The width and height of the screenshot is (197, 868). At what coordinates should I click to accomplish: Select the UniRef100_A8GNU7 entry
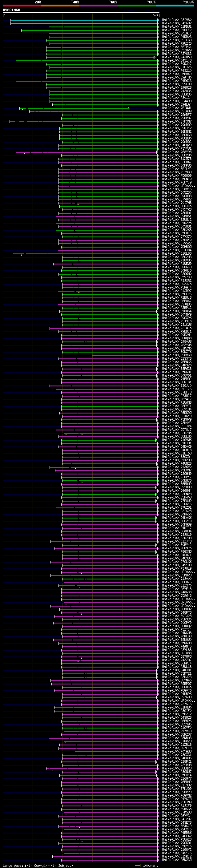click(177, 772)
